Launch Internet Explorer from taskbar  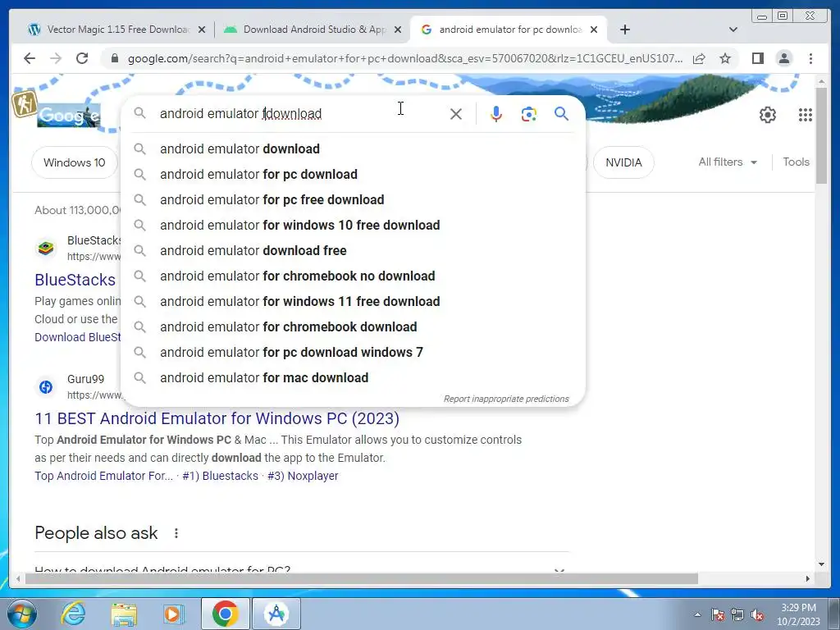coord(73,614)
